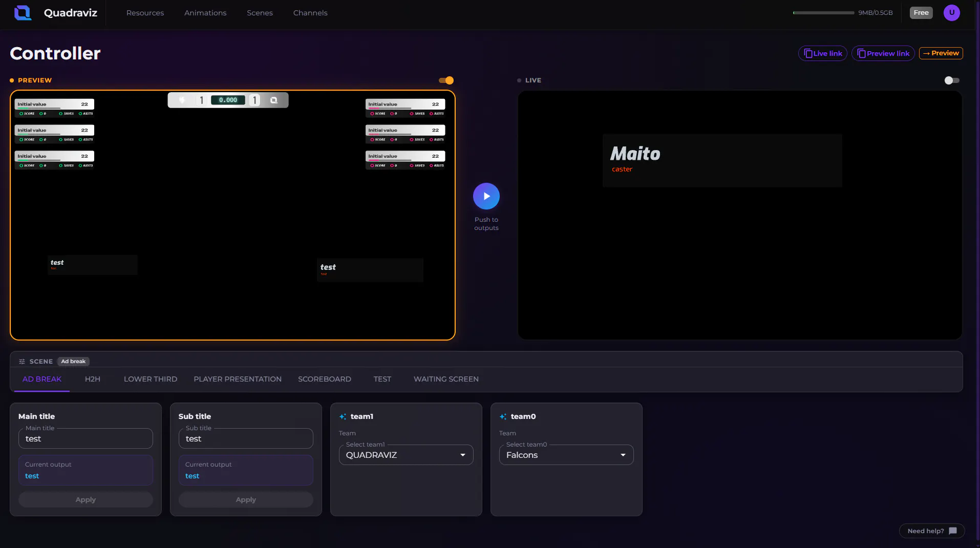This screenshot has height=548, width=980.
Task: Open the Channels menu
Action: pos(310,13)
